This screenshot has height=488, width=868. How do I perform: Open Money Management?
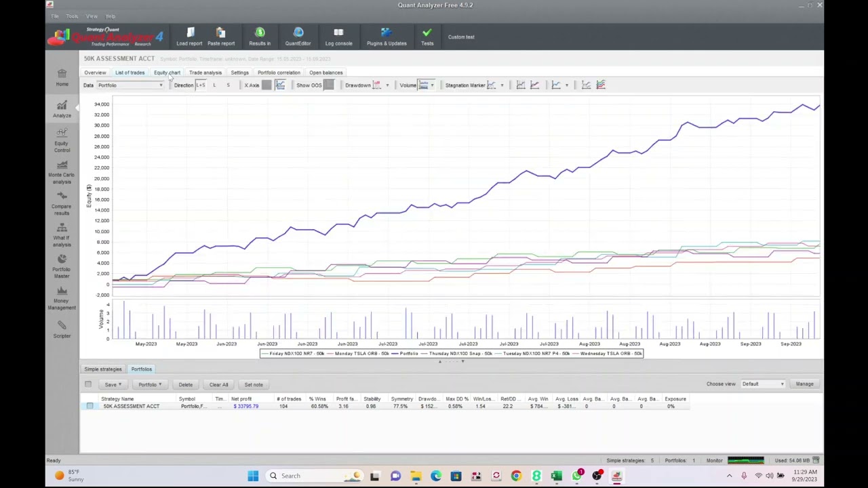[62, 298]
